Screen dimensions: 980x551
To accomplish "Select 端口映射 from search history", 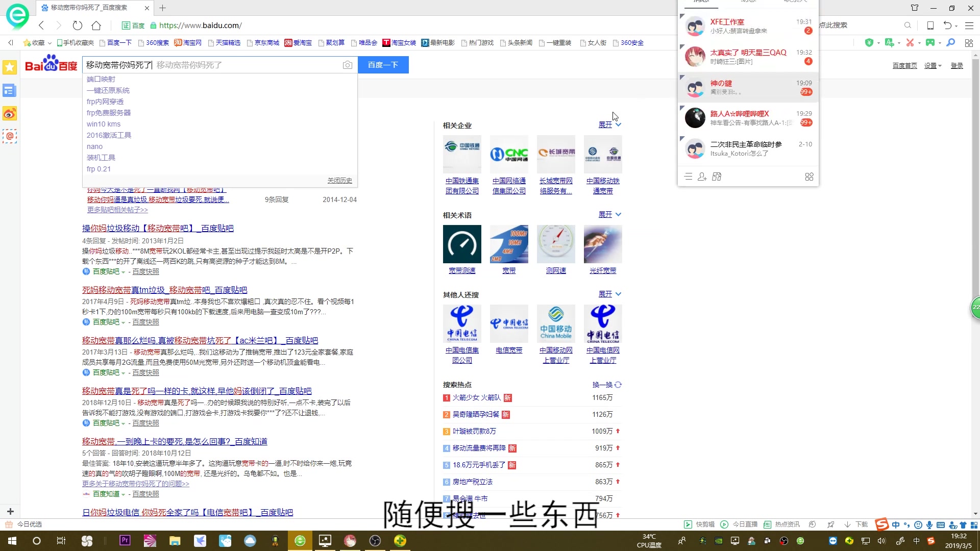I will (101, 79).
